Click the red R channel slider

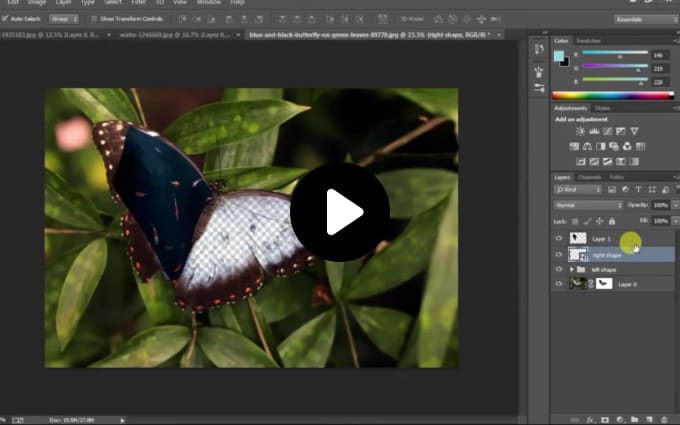tap(615, 54)
